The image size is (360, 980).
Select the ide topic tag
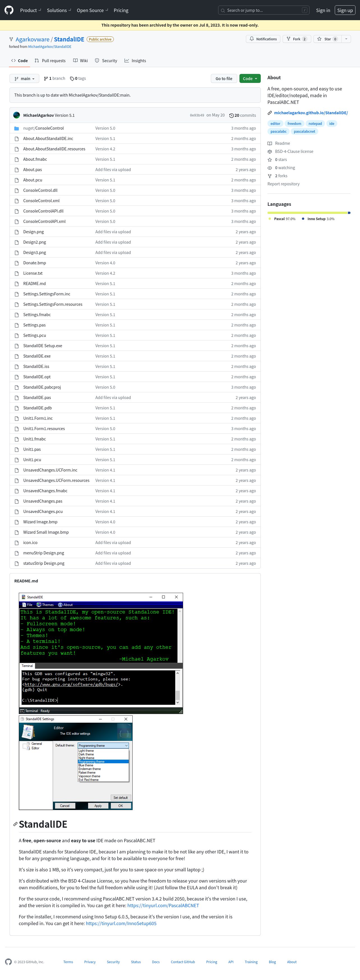(332, 124)
